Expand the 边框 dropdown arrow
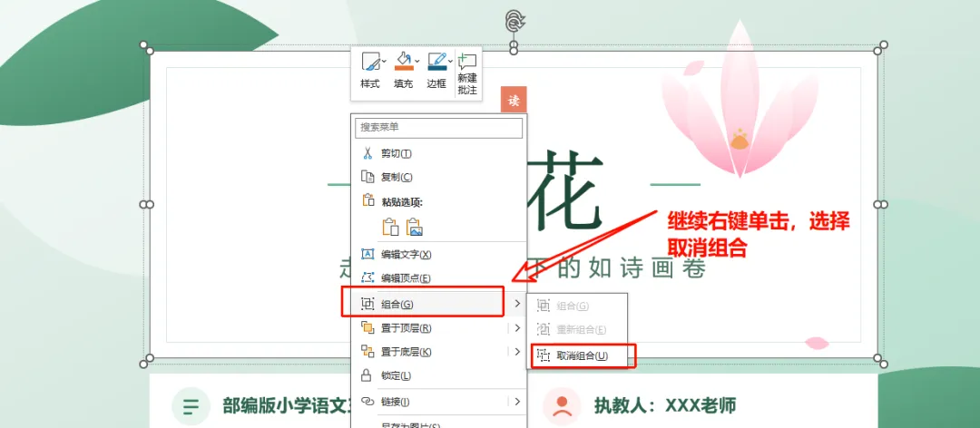This screenshot has width=980, height=428. point(450,62)
